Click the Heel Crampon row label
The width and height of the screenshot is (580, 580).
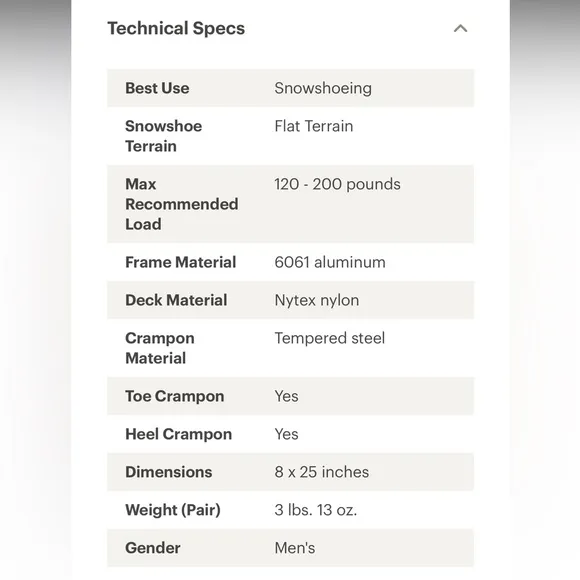179,434
